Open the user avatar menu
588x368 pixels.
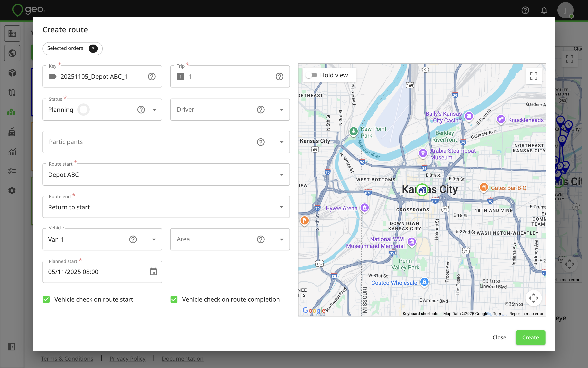coord(565,10)
